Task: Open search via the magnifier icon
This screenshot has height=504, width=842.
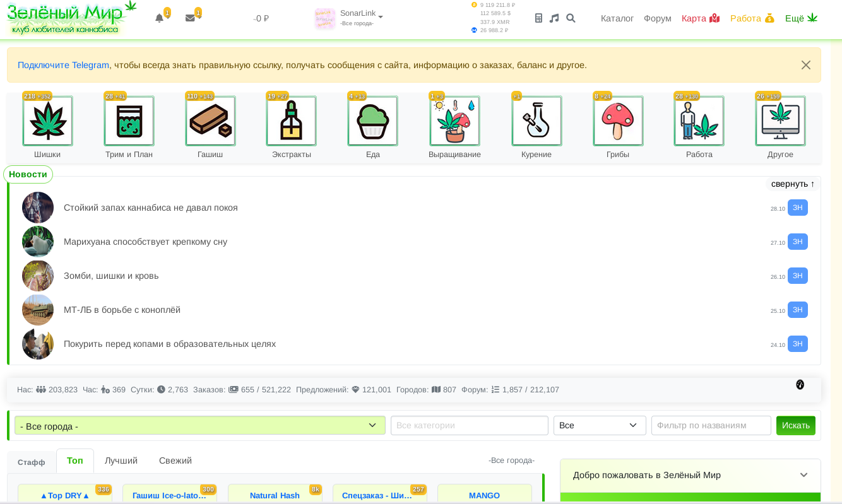Action: pos(571,18)
